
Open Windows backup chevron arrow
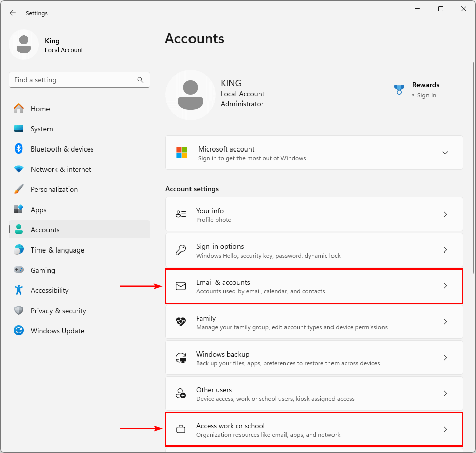pyautogui.click(x=445, y=358)
